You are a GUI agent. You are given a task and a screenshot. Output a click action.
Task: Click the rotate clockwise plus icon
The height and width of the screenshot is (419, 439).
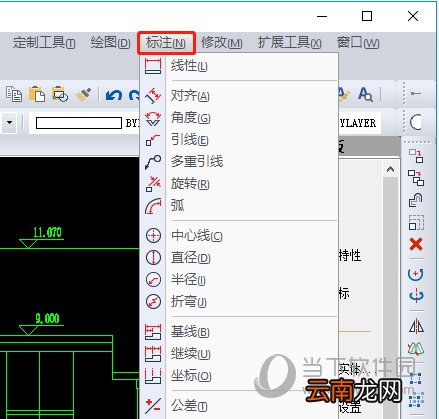click(416, 274)
